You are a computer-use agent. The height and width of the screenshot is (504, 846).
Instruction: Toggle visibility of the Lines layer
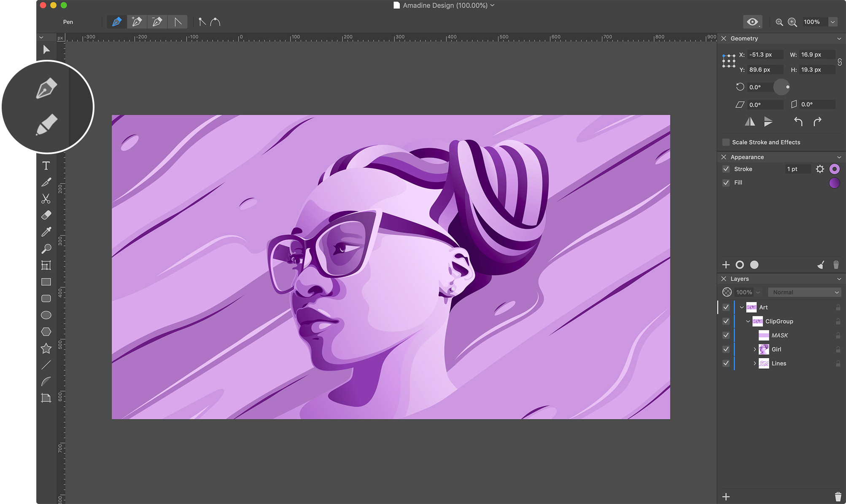[725, 363]
